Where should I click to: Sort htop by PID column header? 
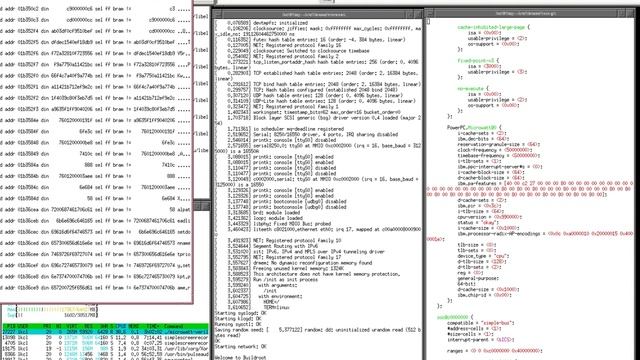pos(12,327)
